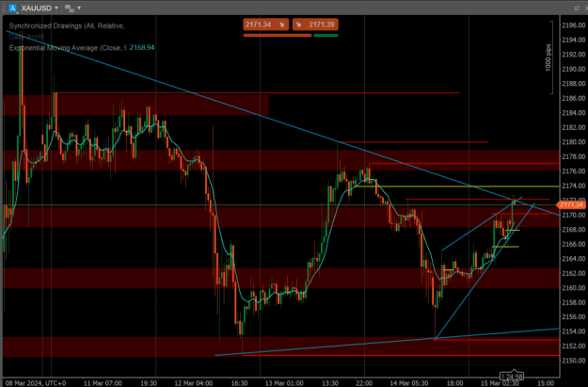This screenshot has width=588, height=387.
Task: Click the 1000 pips scale marker
Action: click(548, 57)
